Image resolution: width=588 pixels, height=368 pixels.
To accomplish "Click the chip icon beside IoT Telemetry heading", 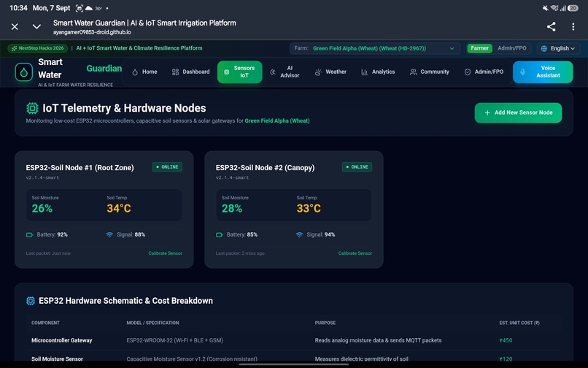I will (32, 108).
